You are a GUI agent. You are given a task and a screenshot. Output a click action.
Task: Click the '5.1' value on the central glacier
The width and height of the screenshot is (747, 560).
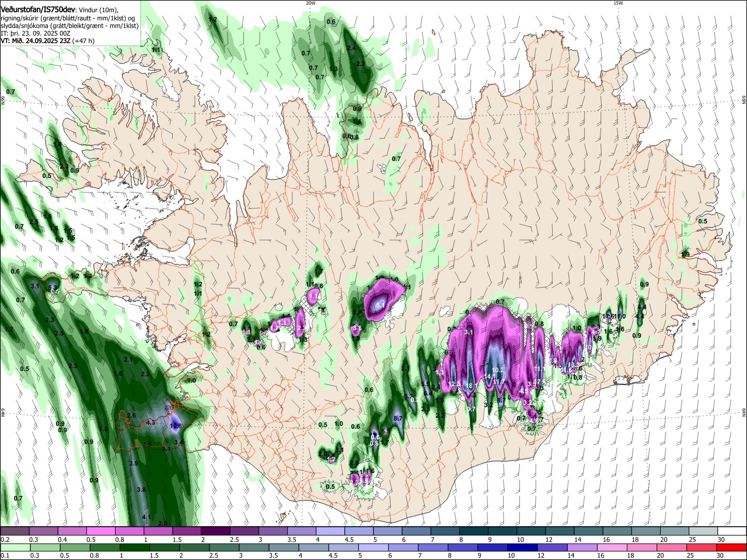(380, 304)
